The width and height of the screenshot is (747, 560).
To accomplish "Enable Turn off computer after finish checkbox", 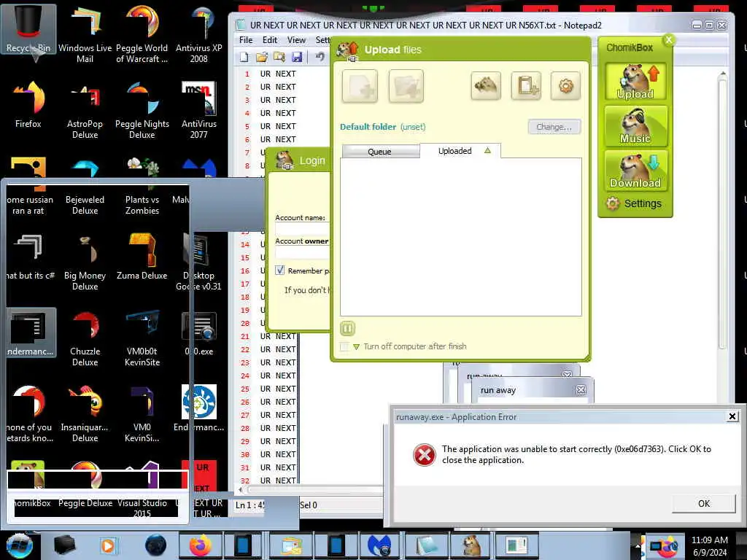I will click(344, 346).
